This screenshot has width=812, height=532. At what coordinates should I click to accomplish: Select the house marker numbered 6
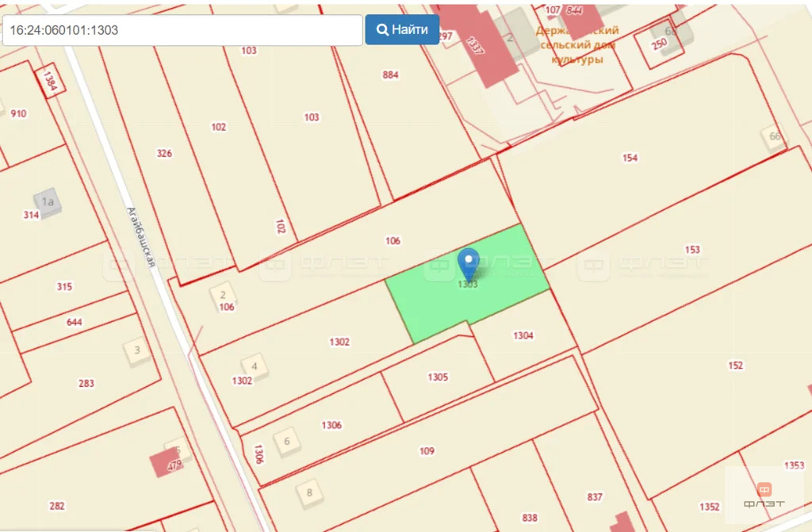[x=287, y=442]
